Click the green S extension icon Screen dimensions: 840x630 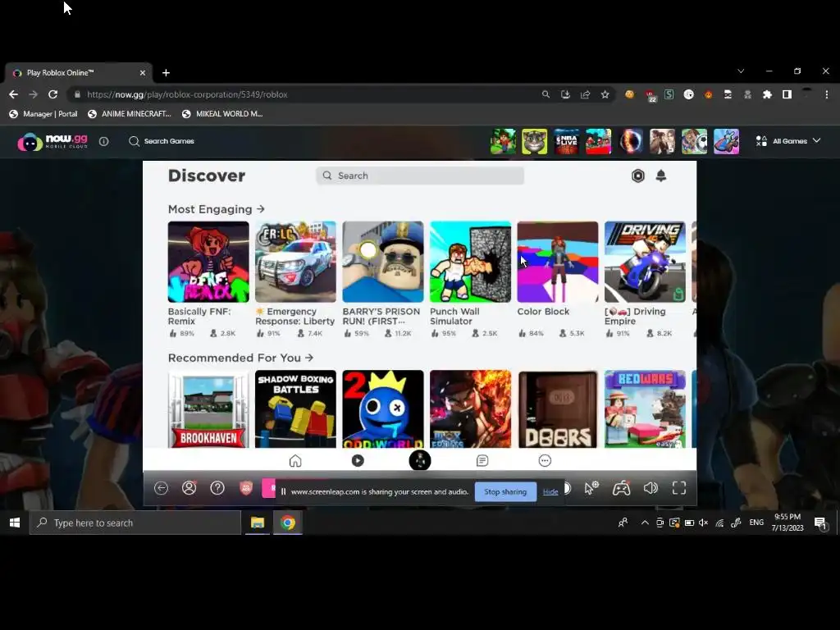[669, 94]
